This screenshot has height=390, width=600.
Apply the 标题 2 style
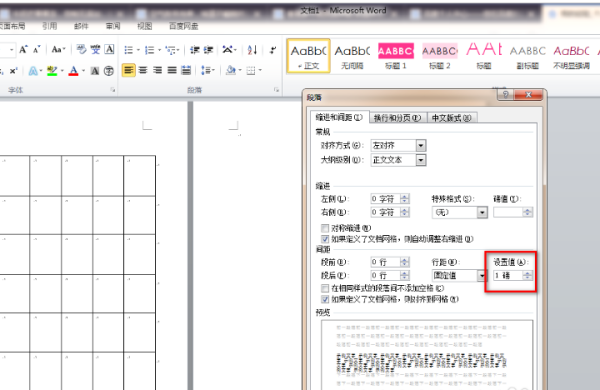440,56
